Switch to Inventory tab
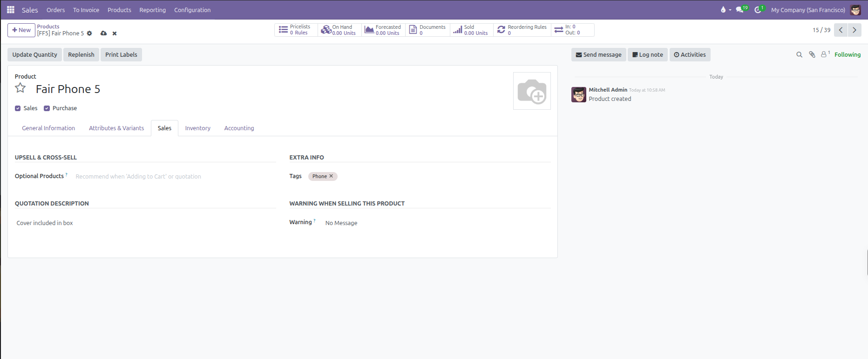This screenshot has width=868, height=359. tap(198, 128)
